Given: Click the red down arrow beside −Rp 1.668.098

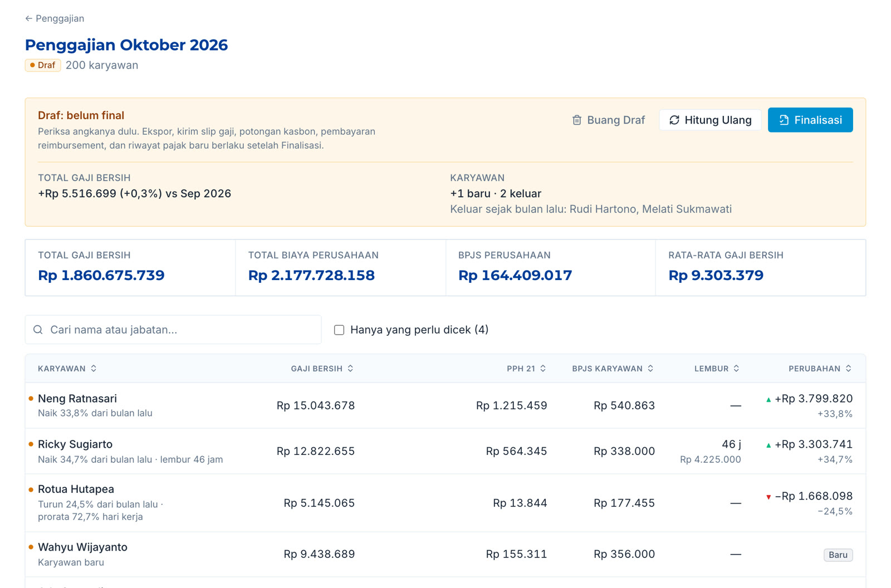Looking at the screenshot, I should pyautogui.click(x=768, y=497).
